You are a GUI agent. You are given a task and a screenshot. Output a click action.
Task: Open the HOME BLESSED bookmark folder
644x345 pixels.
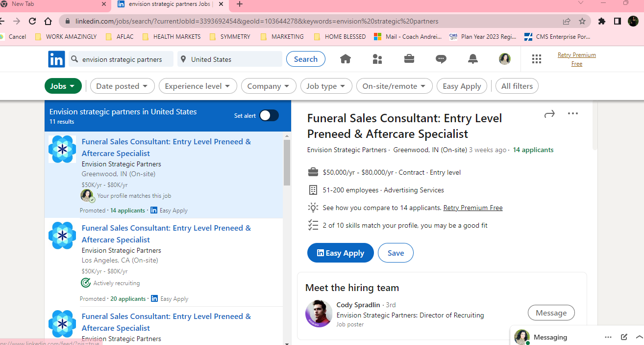(340, 36)
